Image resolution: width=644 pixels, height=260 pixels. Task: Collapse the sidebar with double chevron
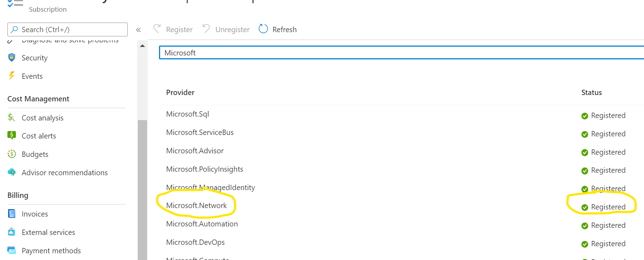pos(139,30)
